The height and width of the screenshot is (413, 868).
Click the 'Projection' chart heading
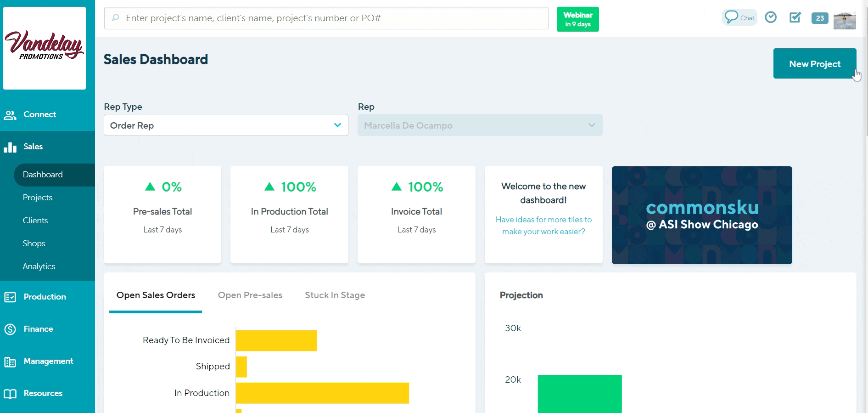[521, 295]
